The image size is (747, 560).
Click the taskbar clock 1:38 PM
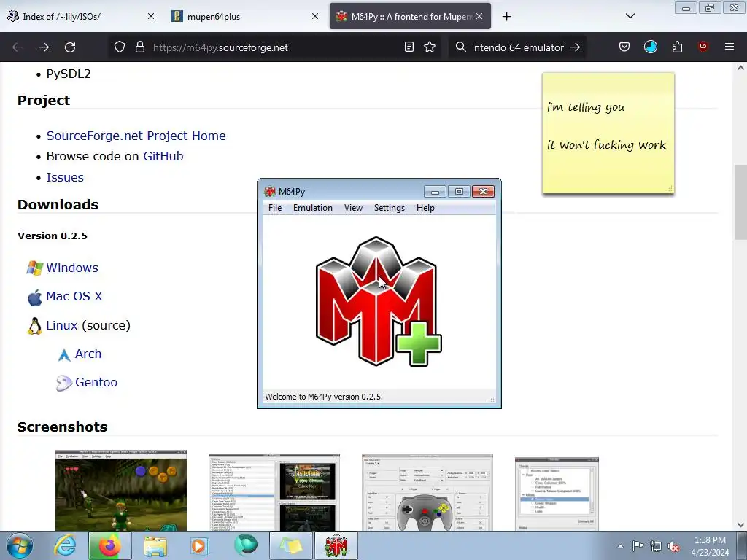point(710,540)
